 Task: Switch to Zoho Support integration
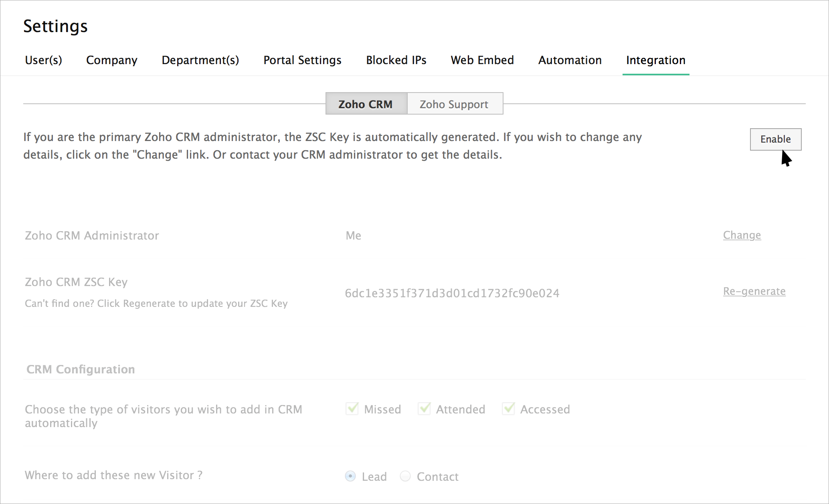tap(454, 104)
